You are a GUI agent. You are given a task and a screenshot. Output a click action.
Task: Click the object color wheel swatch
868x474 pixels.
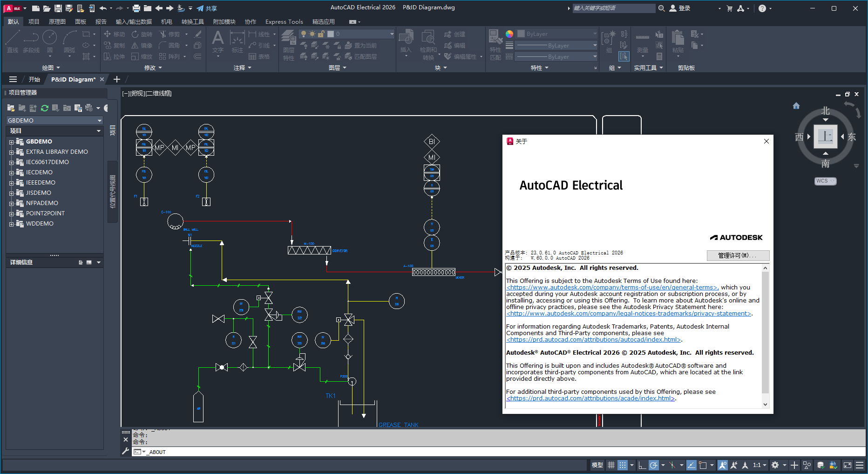[509, 34]
